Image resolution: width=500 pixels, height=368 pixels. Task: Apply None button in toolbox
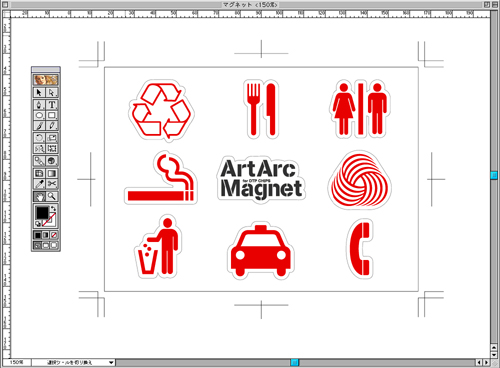pyautogui.click(x=54, y=235)
